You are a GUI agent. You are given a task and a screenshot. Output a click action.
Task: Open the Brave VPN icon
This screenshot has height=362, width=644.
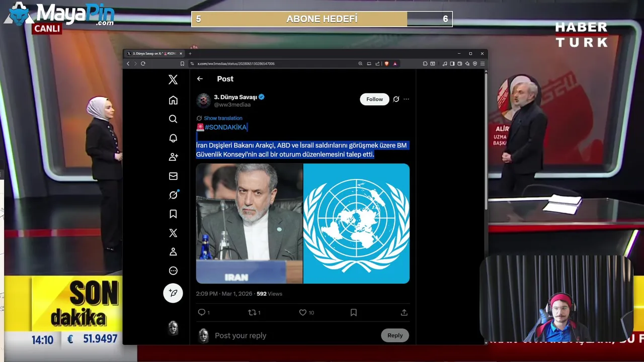tap(475, 63)
